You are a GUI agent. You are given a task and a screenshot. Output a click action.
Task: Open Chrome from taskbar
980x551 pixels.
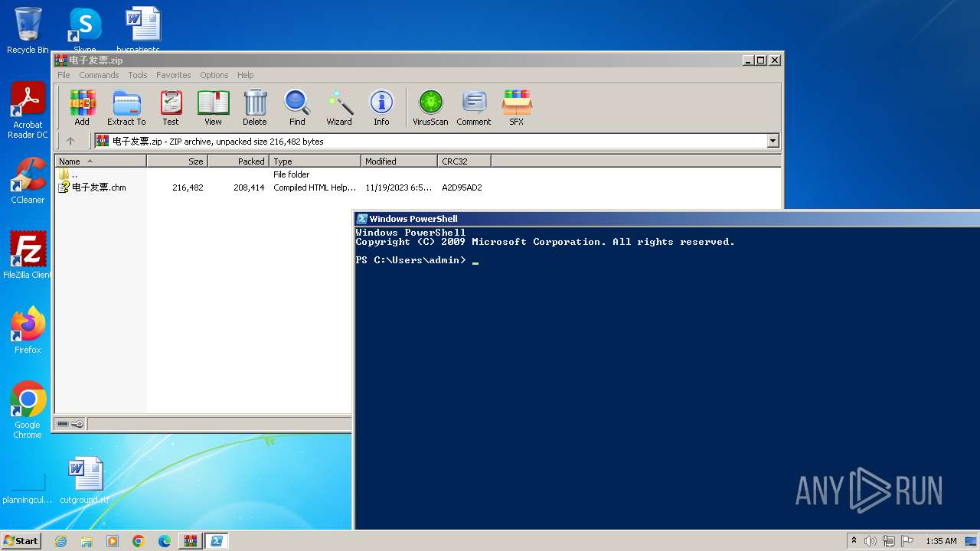(x=139, y=541)
